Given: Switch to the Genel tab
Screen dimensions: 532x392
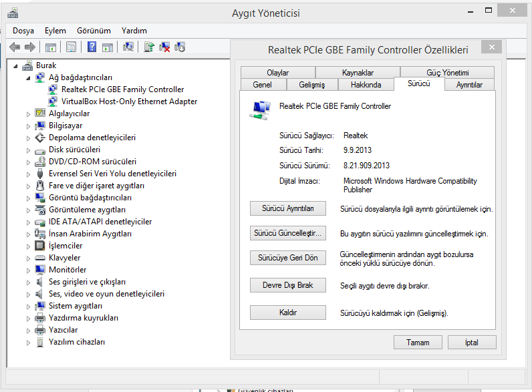Looking at the screenshot, I should pos(262,84).
